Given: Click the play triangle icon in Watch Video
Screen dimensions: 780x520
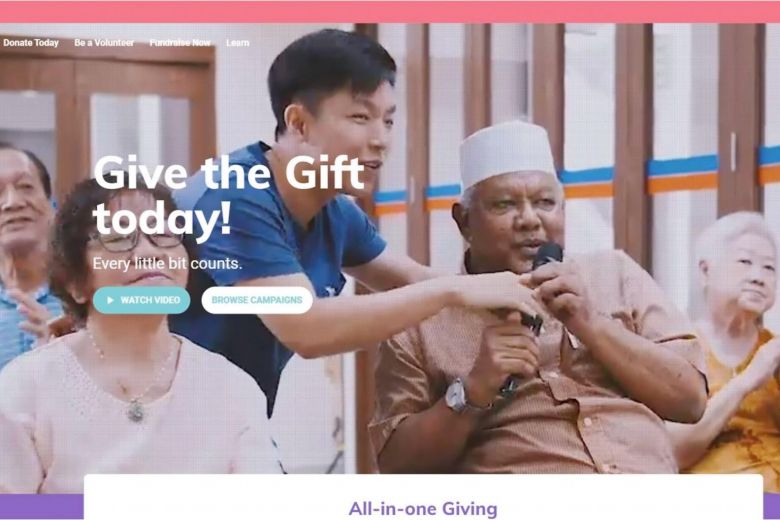Looking at the screenshot, I should coord(110,300).
